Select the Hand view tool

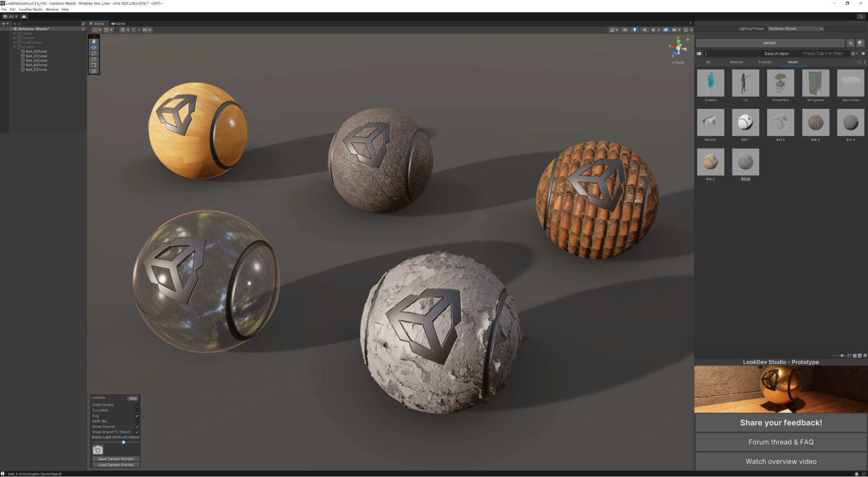coord(94,41)
